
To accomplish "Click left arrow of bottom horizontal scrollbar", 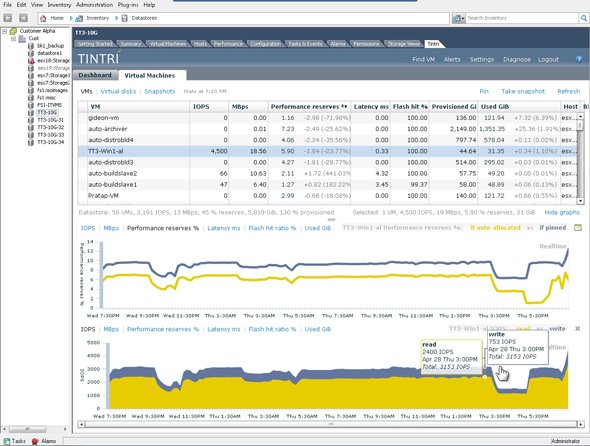I will [81, 424].
